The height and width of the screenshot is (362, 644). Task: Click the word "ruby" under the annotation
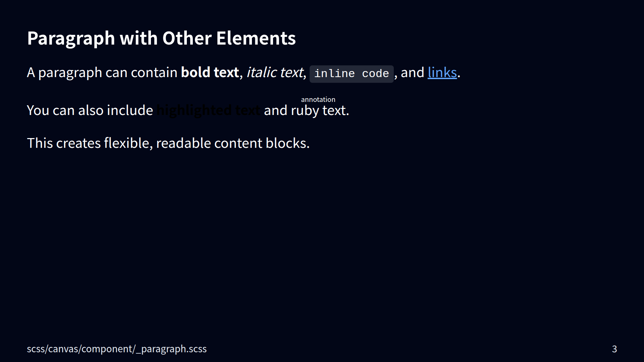305,111
